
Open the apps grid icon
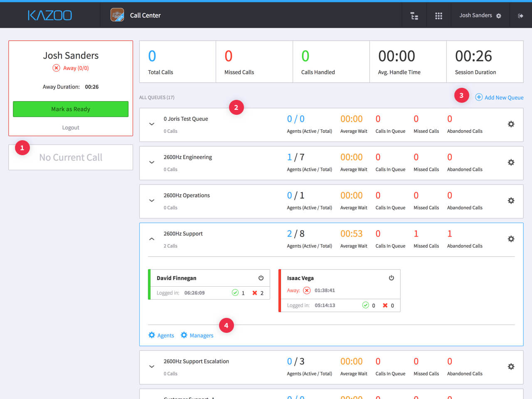tap(438, 16)
